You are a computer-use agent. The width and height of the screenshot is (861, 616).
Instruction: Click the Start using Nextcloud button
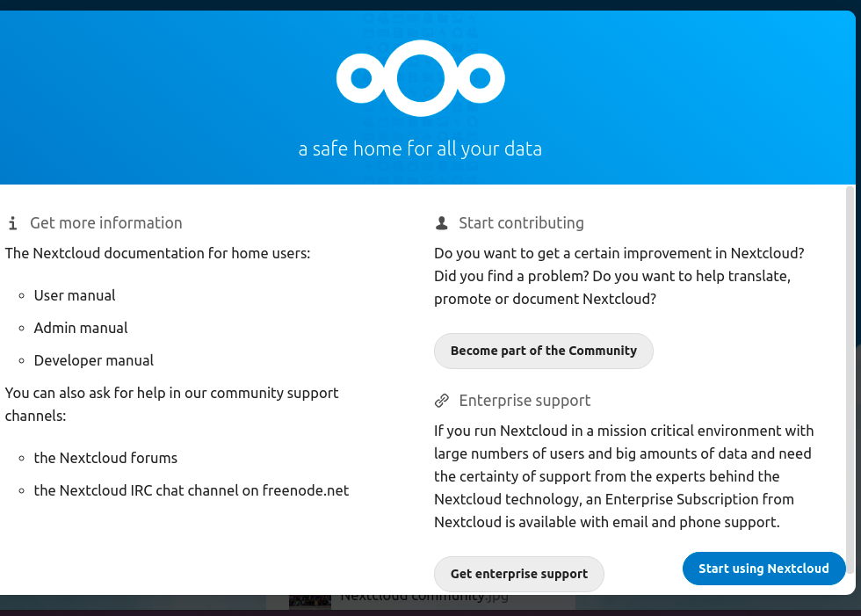click(763, 569)
